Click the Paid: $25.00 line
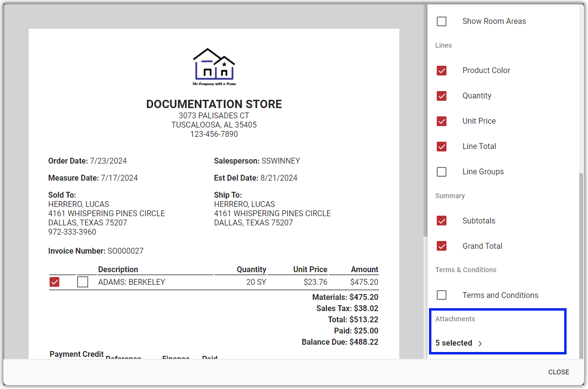The width and height of the screenshot is (588, 389). 356,331
